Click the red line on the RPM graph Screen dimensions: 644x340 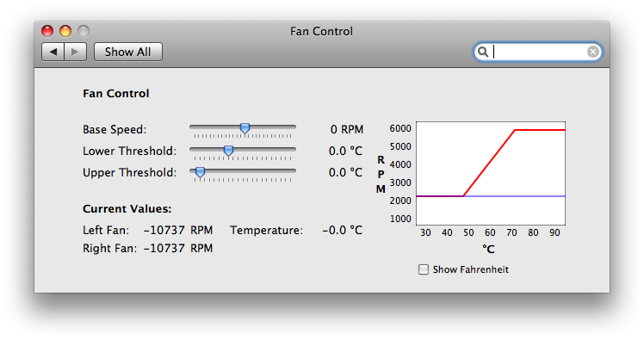[x=489, y=163]
